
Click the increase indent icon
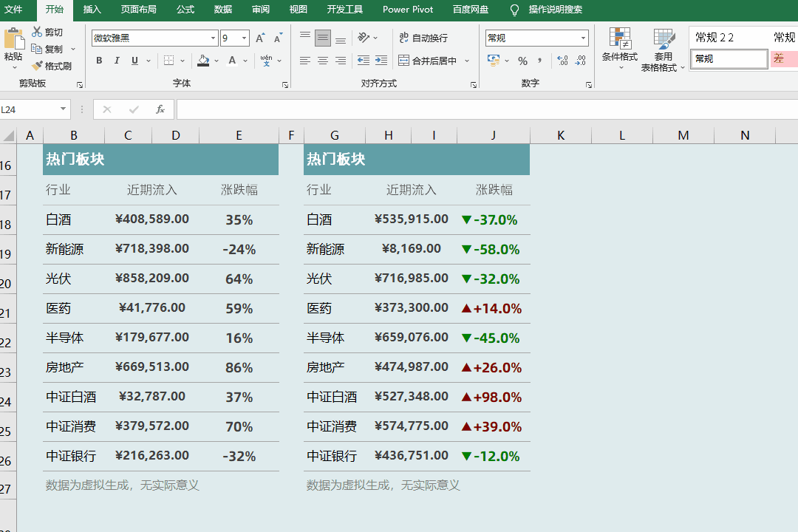click(x=381, y=61)
